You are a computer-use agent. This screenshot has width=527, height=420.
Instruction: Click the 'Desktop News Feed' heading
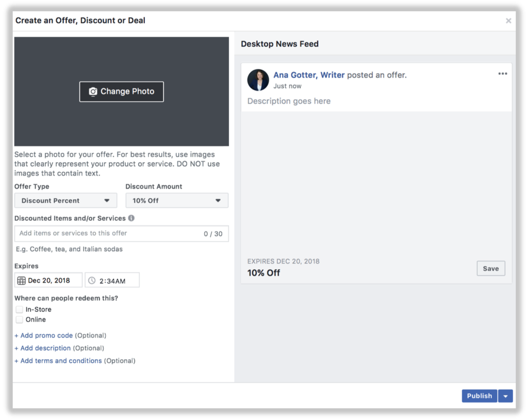pos(280,44)
